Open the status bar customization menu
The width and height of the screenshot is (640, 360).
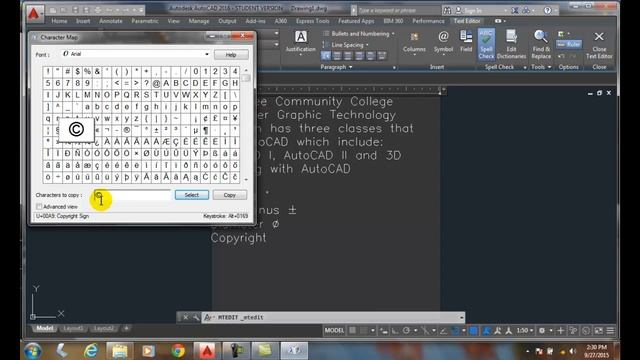(610, 331)
